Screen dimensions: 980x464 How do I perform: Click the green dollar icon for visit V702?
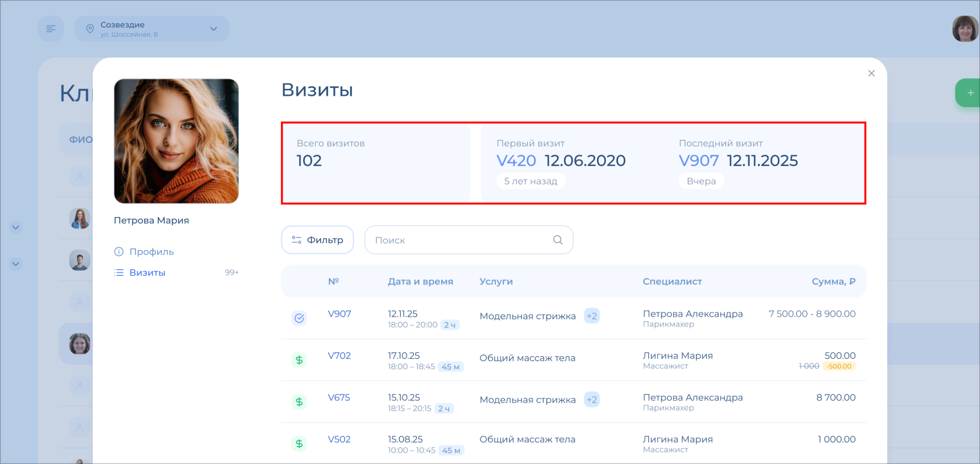[299, 360]
